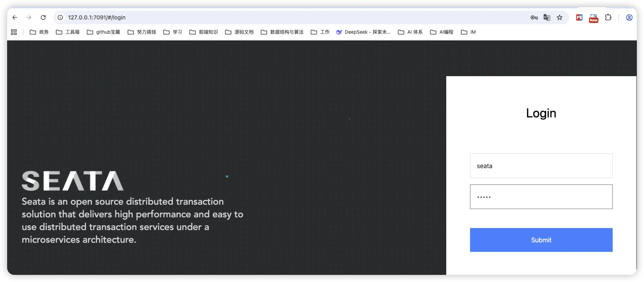Open the red FE extension icon
Image resolution: width=644 pixels, height=282 pixels.
[x=579, y=17]
